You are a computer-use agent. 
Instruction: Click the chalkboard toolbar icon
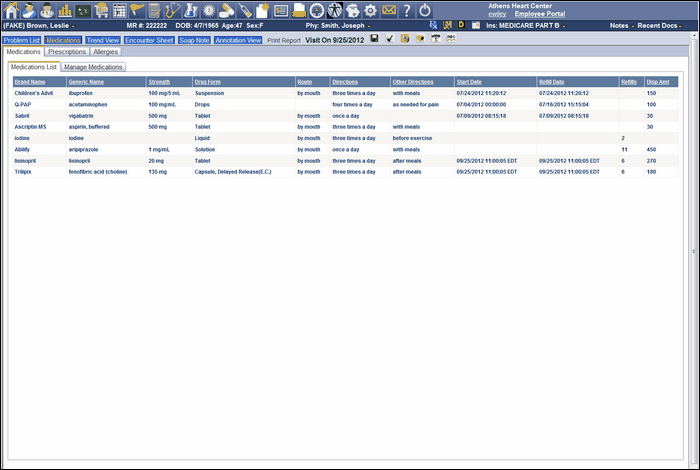pos(83,10)
